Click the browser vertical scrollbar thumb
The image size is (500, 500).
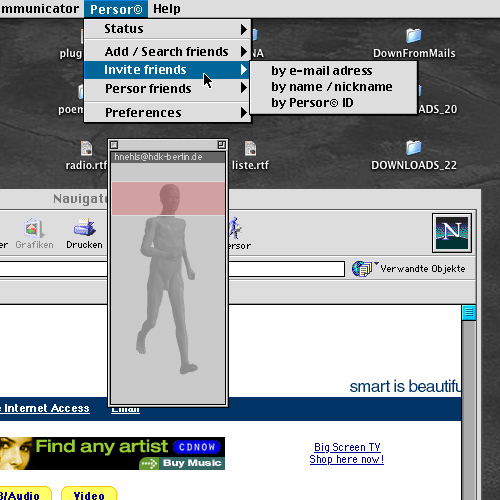(469, 313)
